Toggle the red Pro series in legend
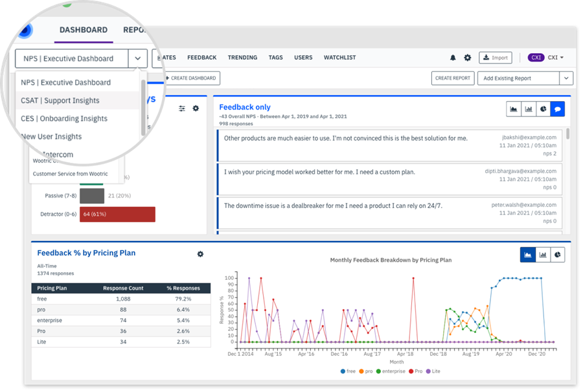 pos(416,371)
